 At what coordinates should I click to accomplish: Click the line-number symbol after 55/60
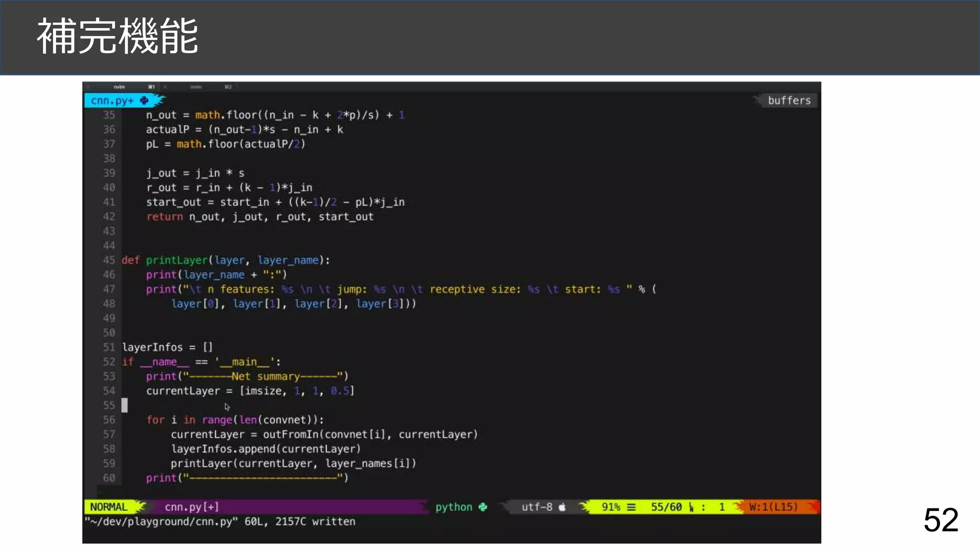point(691,507)
